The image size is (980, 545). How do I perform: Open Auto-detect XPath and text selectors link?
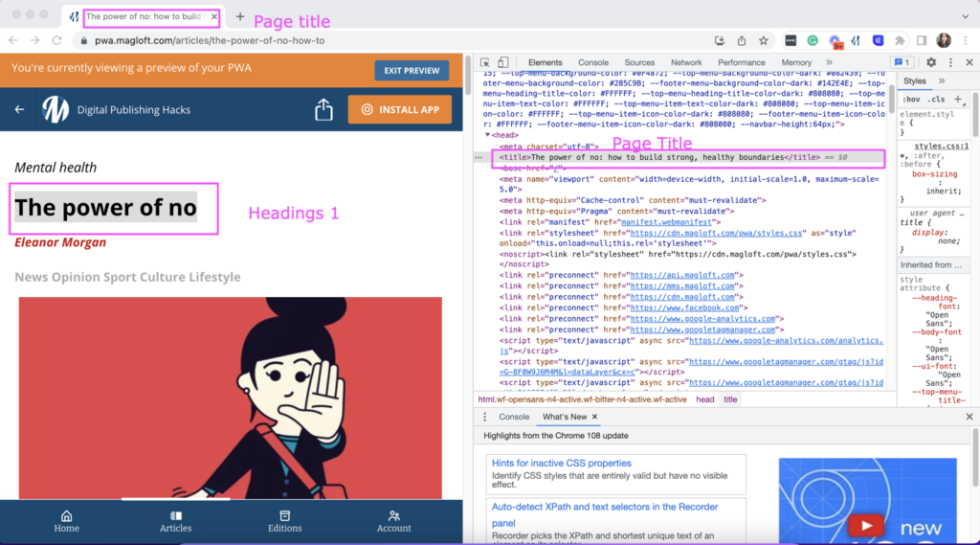605,514
